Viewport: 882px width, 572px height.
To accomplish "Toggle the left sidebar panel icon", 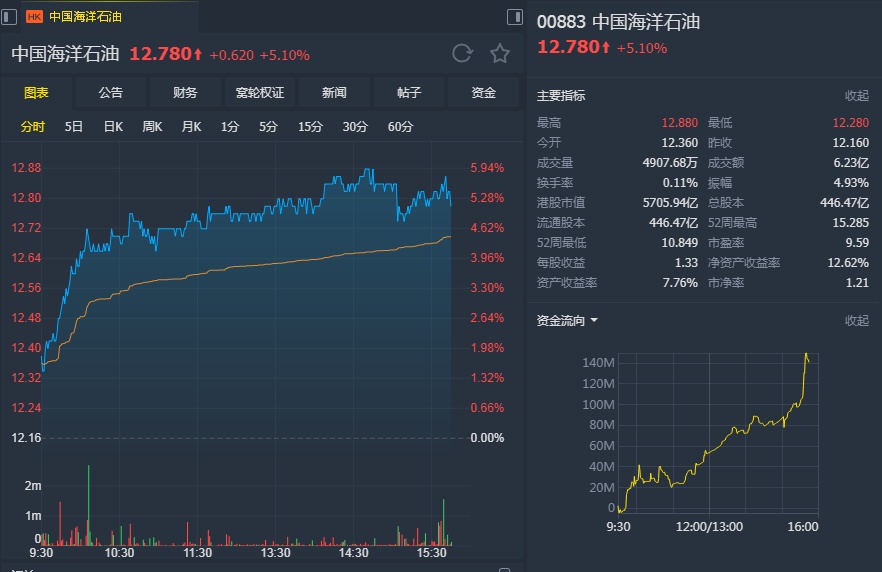I will (x=8, y=17).
